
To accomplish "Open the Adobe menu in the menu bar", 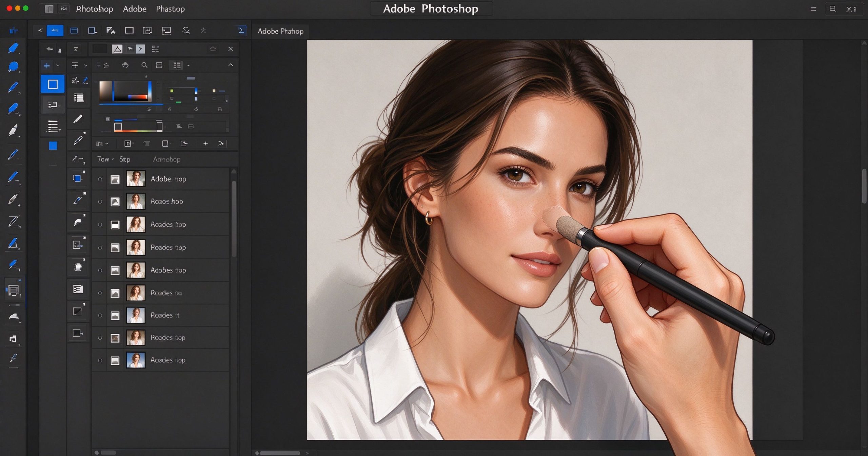I will [135, 9].
